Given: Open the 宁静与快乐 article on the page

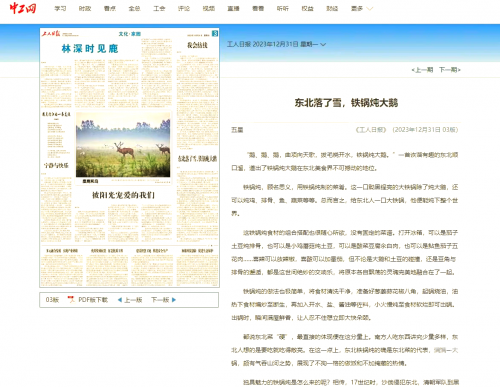Looking at the screenshot, I should 56,165.
